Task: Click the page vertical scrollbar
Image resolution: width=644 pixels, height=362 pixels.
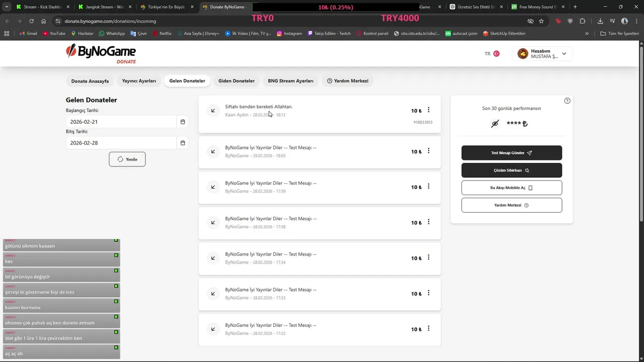Action: [x=641, y=133]
